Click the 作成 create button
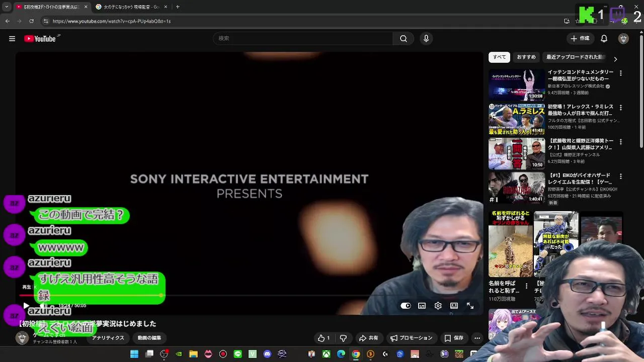The image size is (644, 362). tap(580, 39)
